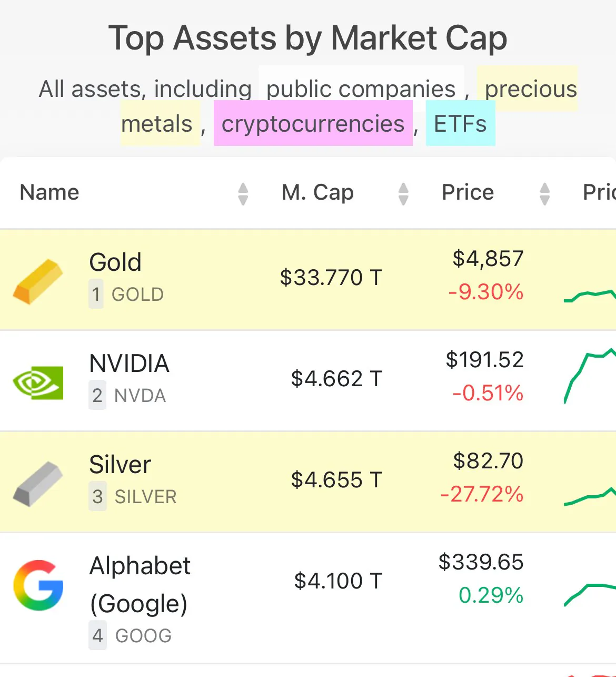Click the M. Cap column header

click(x=317, y=192)
